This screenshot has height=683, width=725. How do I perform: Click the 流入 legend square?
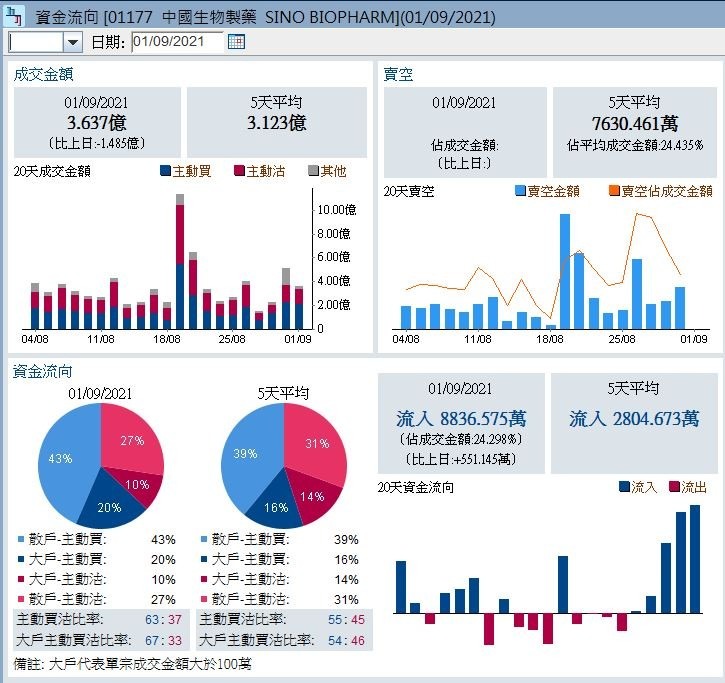pos(625,487)
